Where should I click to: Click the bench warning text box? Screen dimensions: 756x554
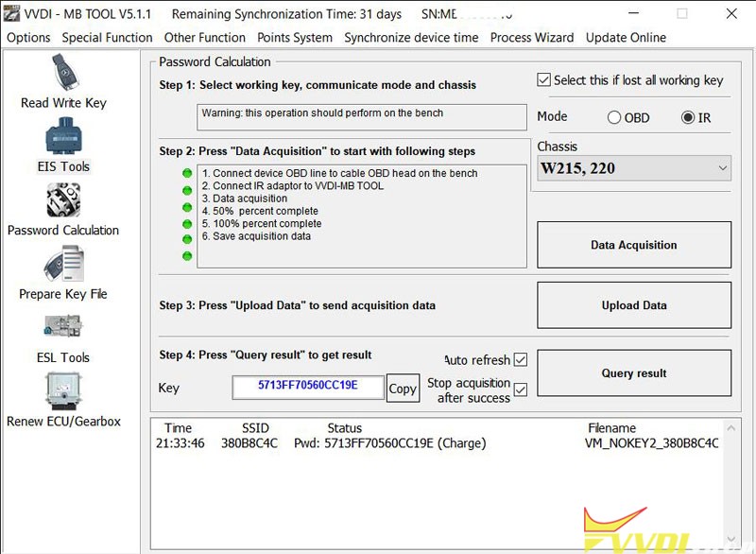click(x=362, y=117)
